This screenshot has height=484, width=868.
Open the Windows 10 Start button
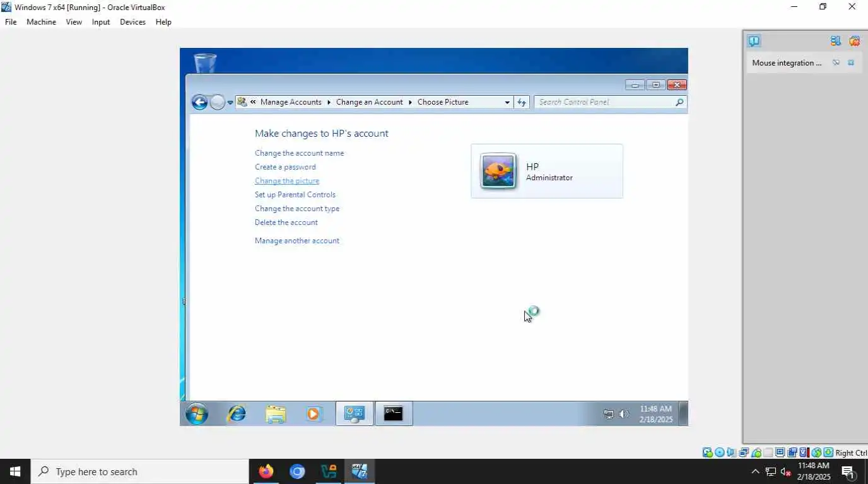tap(15, 471)
